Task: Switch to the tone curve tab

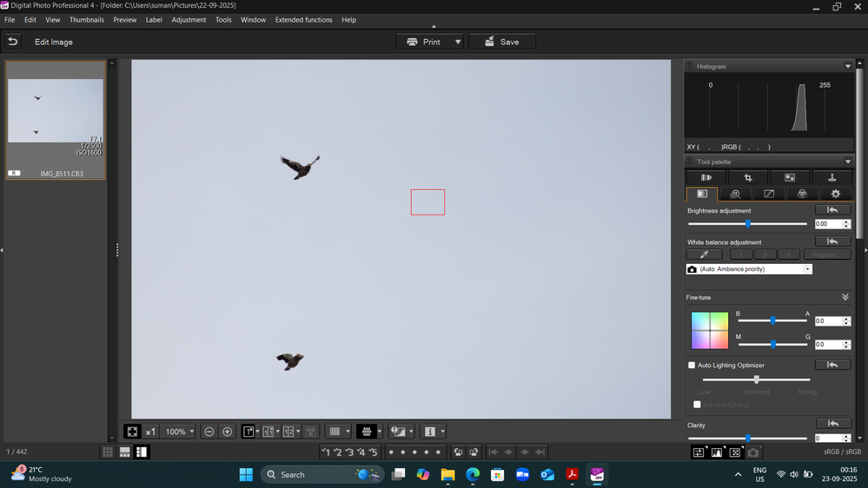Action: (769, 195)
